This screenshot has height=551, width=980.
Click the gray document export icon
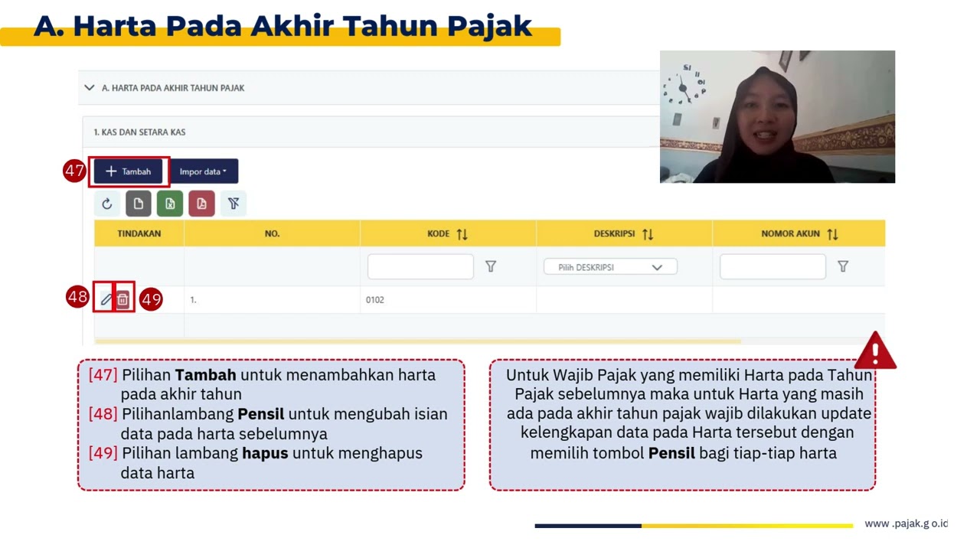[x=139, y=204]
